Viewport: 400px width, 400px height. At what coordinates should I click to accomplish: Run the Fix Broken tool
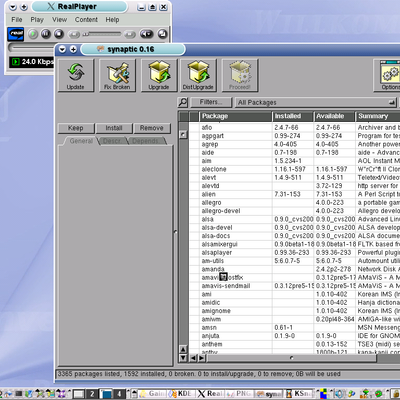117,75
